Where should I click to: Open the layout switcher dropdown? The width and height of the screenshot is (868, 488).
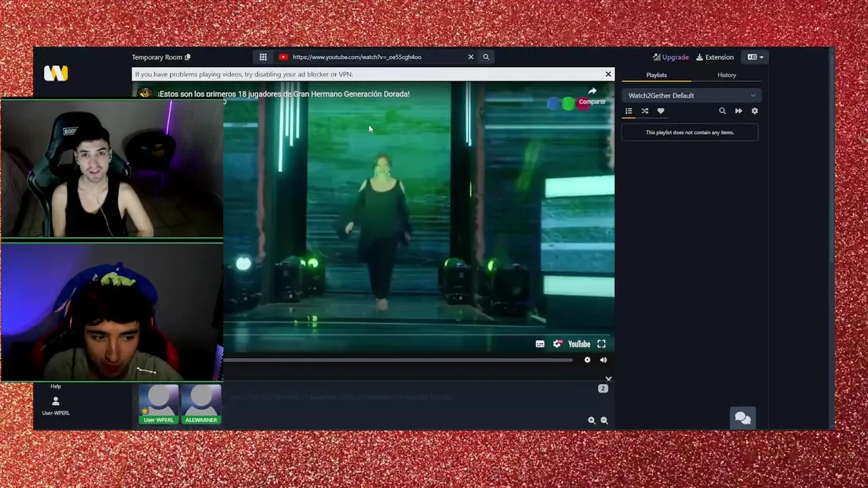point(755,57)
